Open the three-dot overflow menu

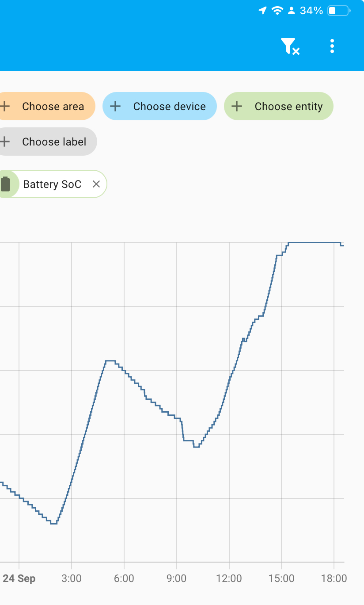point(332,46)
